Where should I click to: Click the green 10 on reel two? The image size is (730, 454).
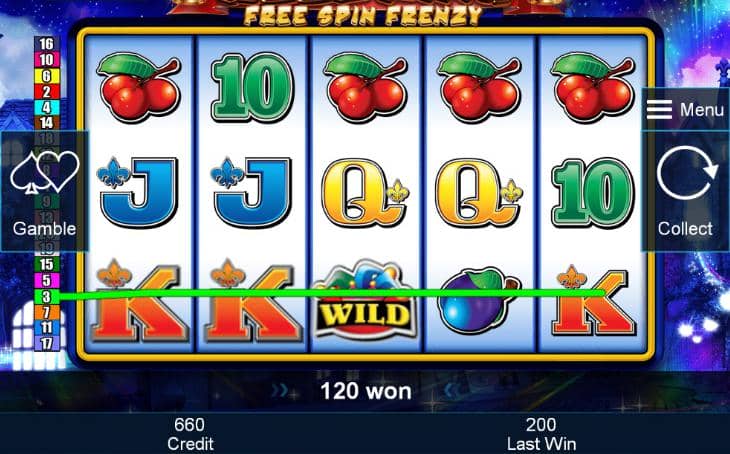pyautogui.click(x=252, y=87)
